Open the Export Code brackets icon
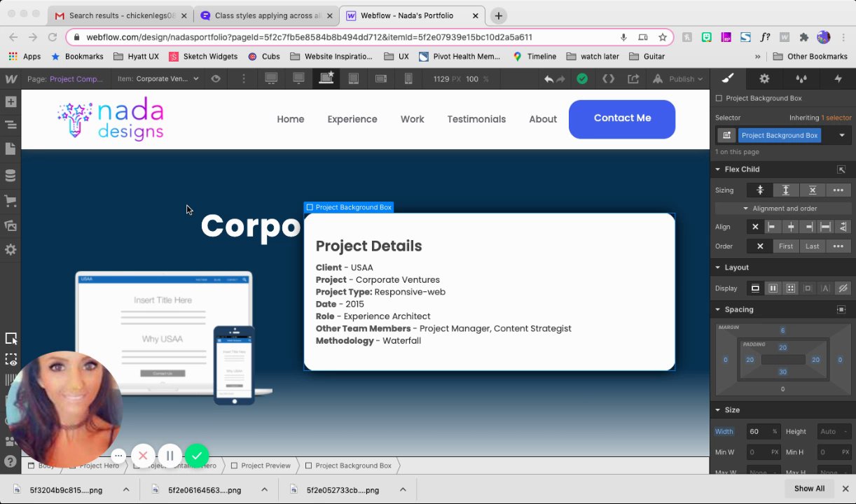 (x=608, y=79)
